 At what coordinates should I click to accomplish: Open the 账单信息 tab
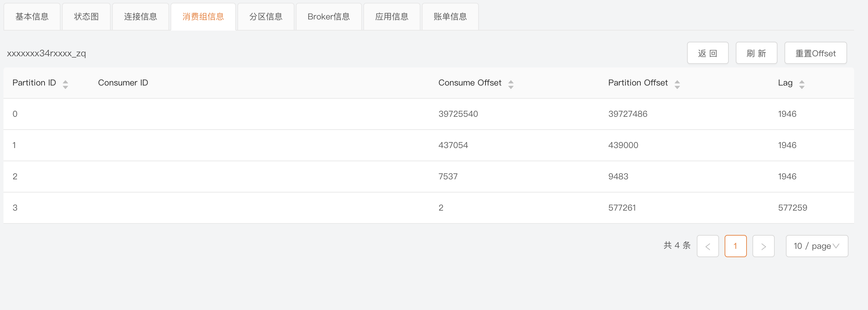450,17
